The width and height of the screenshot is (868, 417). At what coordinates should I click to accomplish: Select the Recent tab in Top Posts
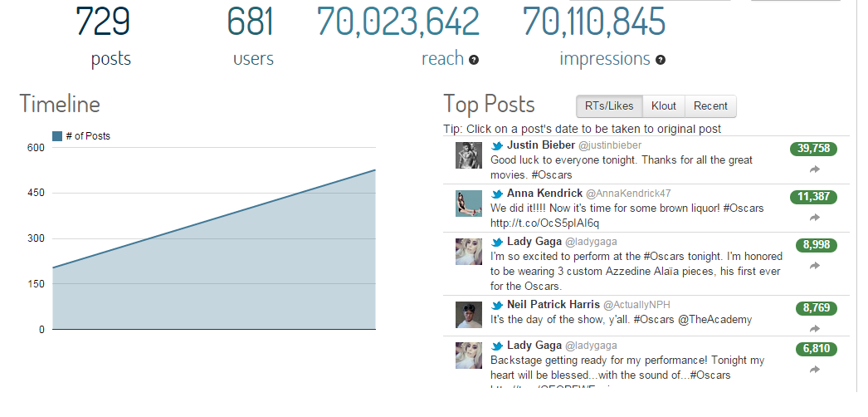click(x=710, y=106)
